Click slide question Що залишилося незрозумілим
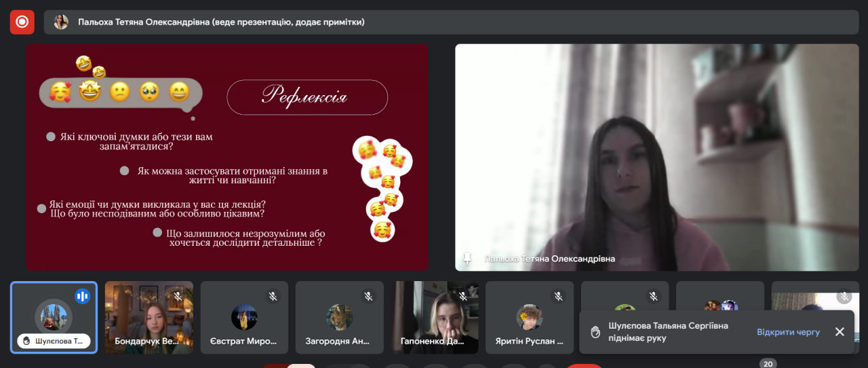This screenshot has height=368, width=868. (245, 238)
